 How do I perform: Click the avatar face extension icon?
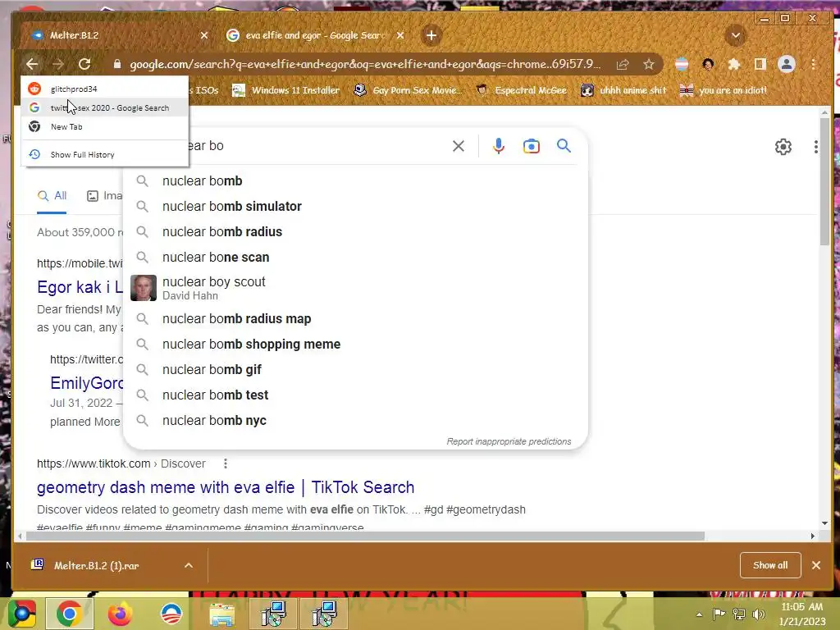[708, 64]
